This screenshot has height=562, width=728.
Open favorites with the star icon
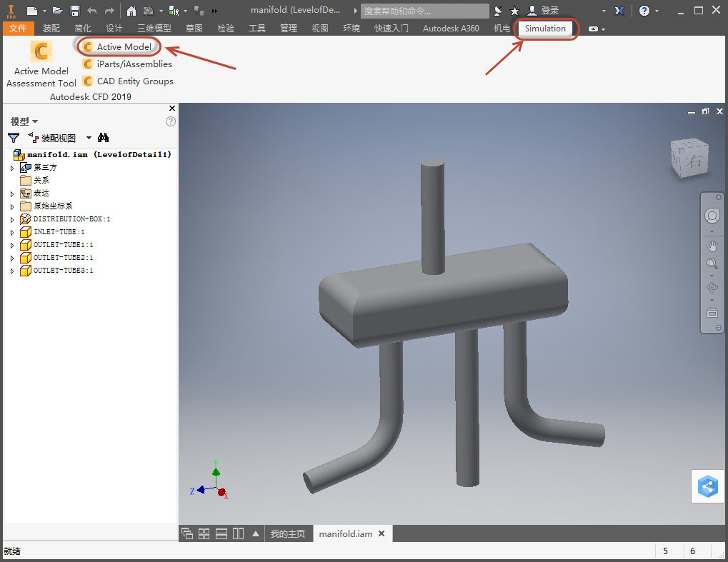pos(514,11)
